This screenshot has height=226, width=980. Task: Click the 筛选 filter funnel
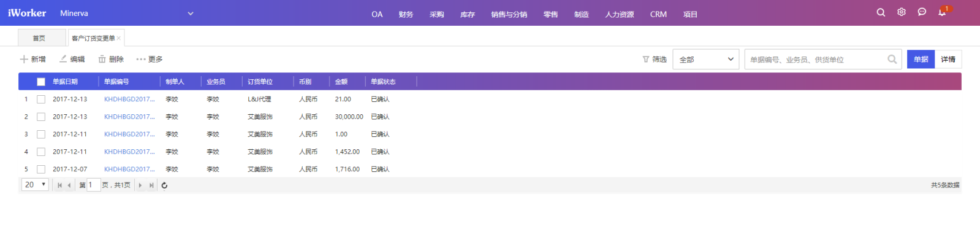pos(655,60)
